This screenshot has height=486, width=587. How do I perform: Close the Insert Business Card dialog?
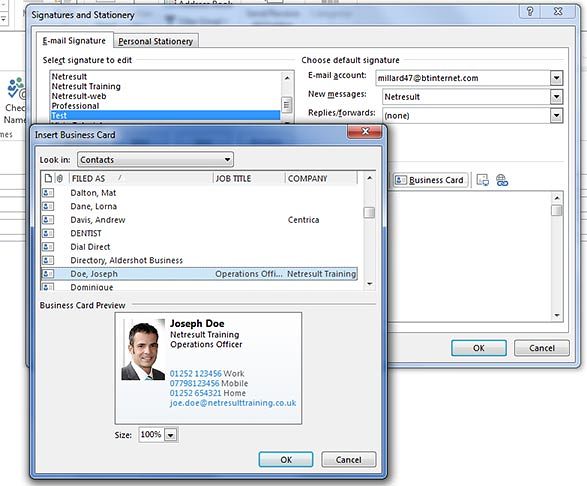point(365,131)
